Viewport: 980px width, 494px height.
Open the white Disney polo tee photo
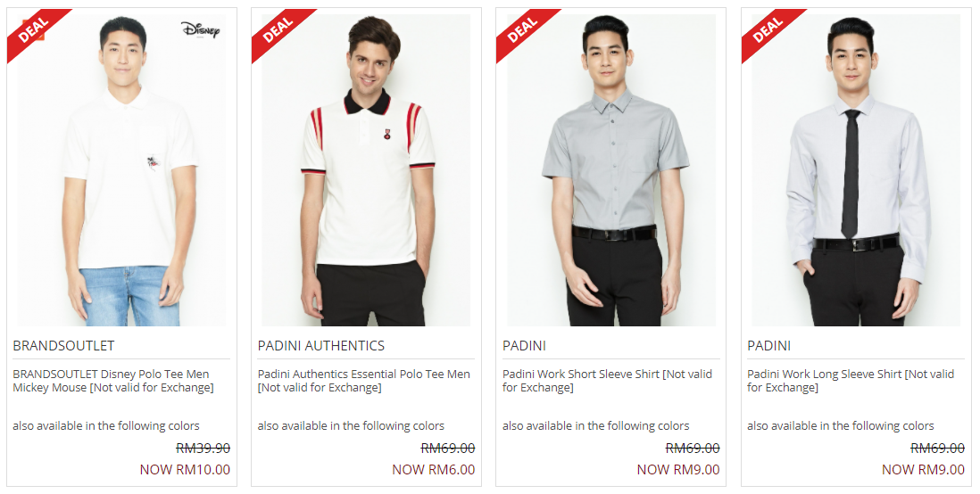tap(122, 170)
